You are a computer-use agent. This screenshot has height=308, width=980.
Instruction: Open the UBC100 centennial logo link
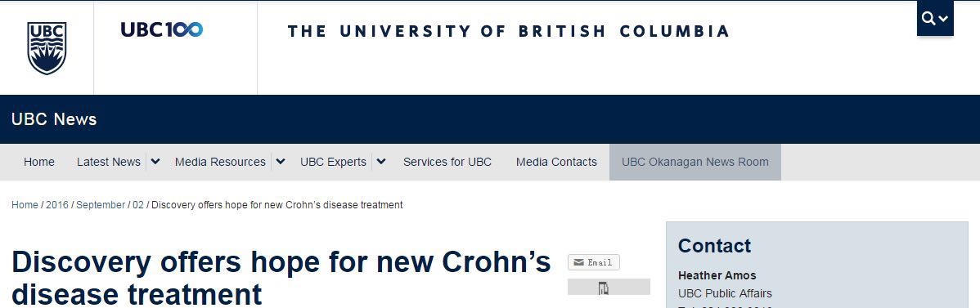pyautogui.click(x=162, y=29)
